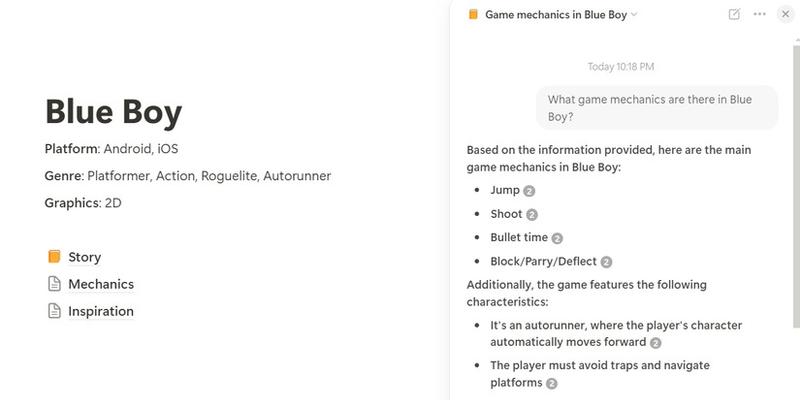Click the citation badge after 'platforms'
Screen dimensions: 800x400
pos(552,383)
